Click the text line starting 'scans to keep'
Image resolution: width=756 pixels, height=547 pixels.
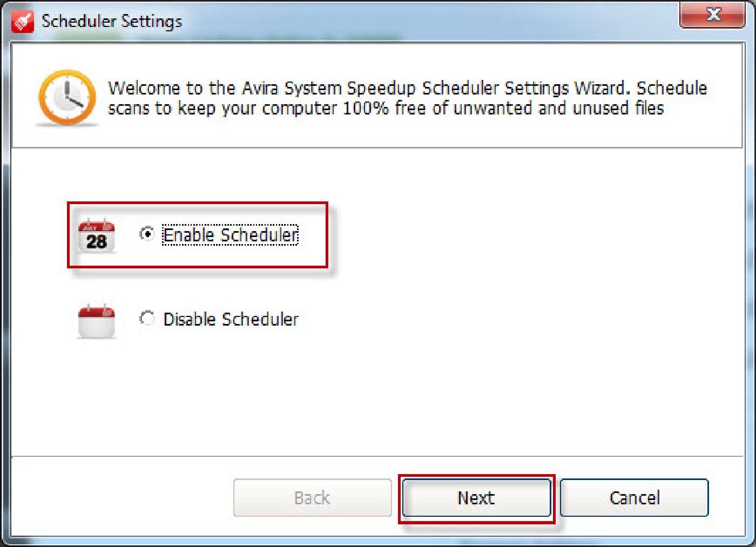386,108
